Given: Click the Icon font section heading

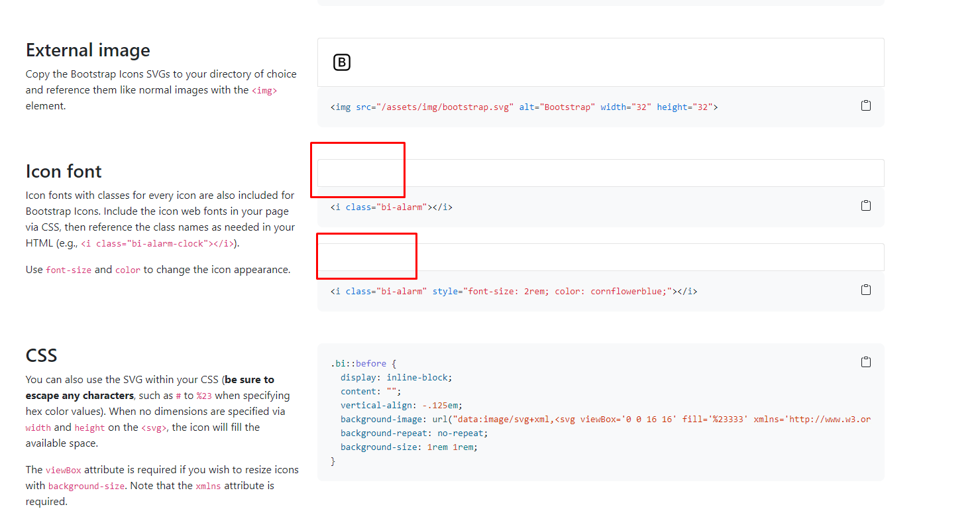Looking at the screenshot, I should [x=64, y=171].
